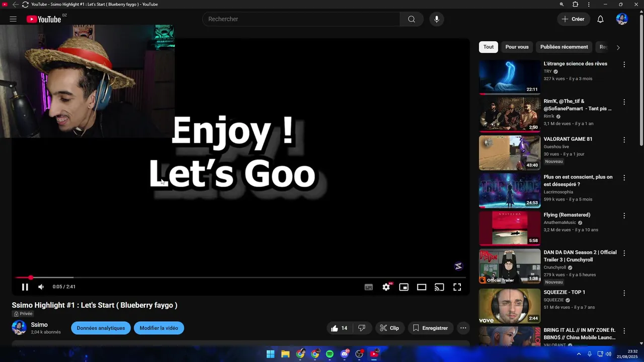The image size is (644, 362).
Task: Cast the video to a TV
Action: 439,287
